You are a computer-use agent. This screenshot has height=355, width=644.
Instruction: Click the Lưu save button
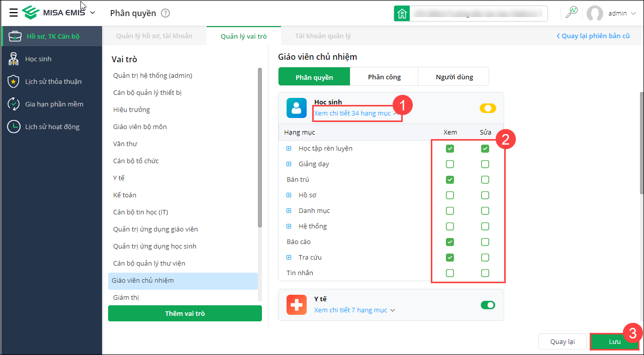pyautogui.click(x=615, y=341)
